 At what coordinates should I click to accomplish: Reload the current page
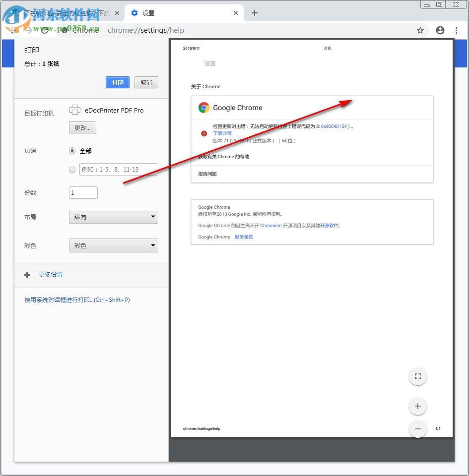[44, 30]
